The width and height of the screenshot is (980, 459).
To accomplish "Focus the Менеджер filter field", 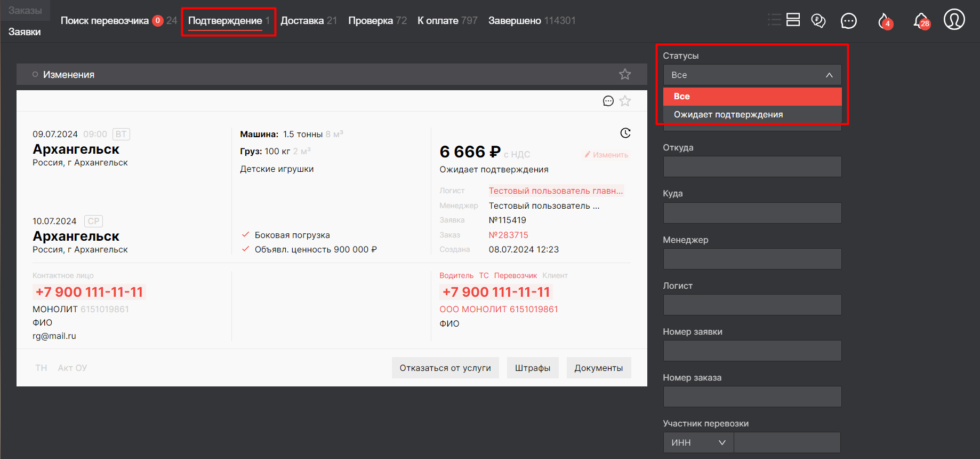I will (752, 259).
